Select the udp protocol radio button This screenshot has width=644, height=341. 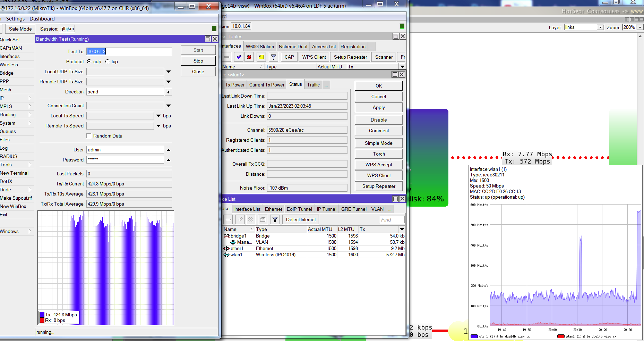click(89, 61)
